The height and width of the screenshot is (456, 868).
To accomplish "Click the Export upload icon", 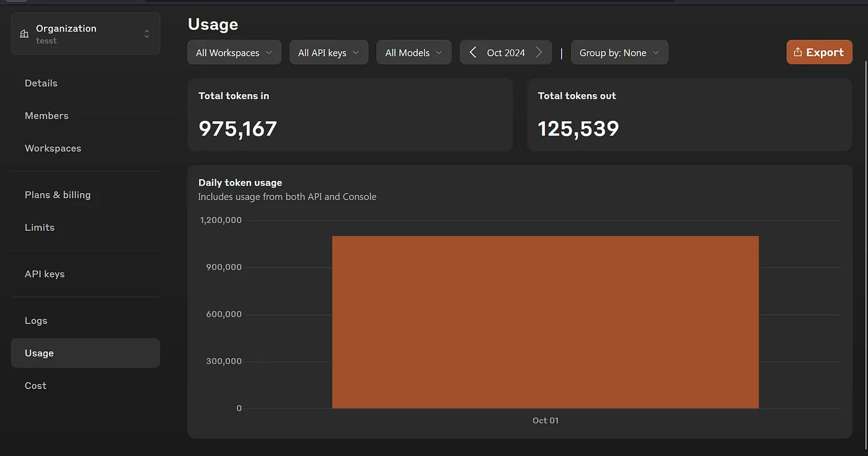I will 798,53.
